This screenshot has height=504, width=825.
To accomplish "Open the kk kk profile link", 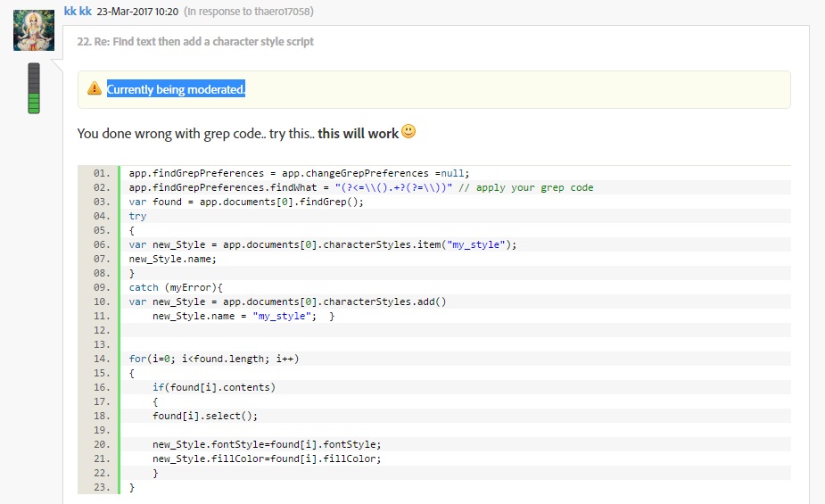I will click(x=78, y=11).
